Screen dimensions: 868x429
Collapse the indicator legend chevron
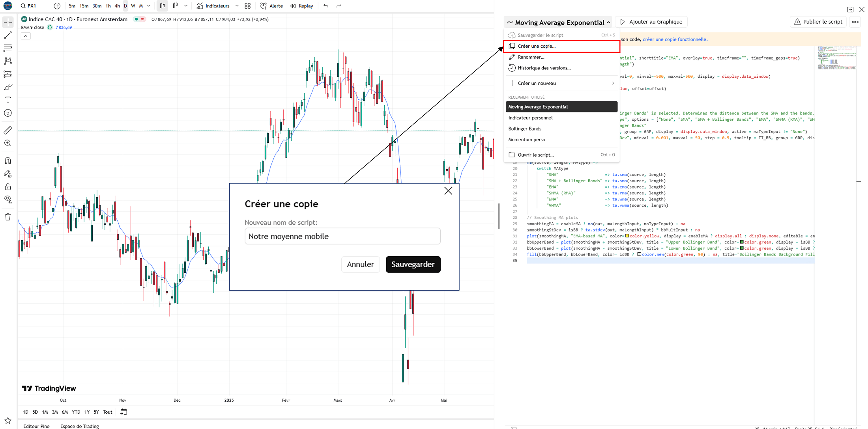point(26,36)
